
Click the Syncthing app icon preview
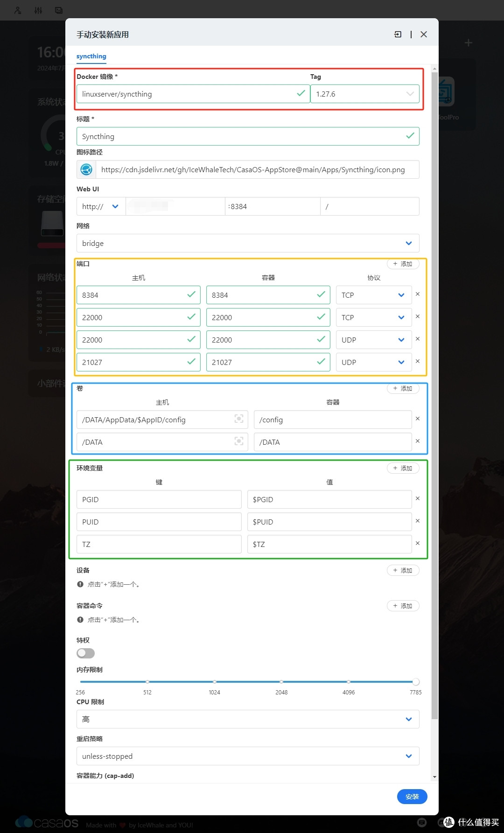[x=86, y=169]
